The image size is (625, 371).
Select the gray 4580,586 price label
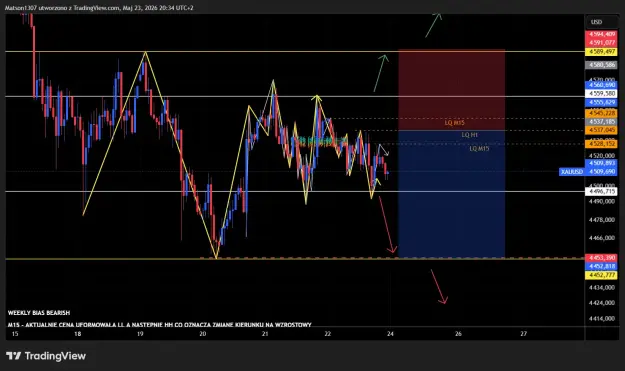[601, 65]
